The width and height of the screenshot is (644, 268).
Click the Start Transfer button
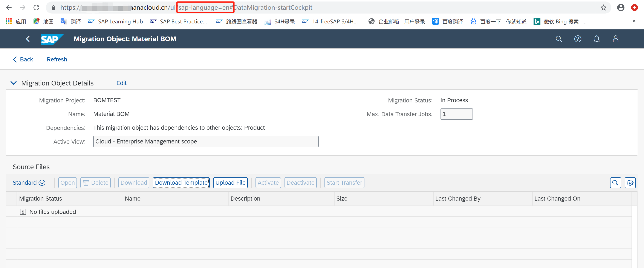click(344, 183)
